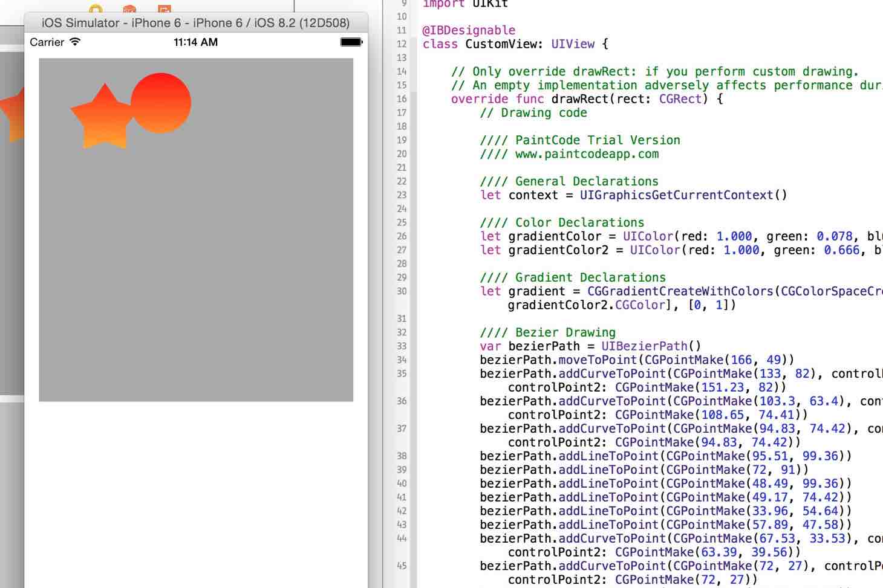
Task: Click the @IBDesignable attribute line
Action: point(469,30)
